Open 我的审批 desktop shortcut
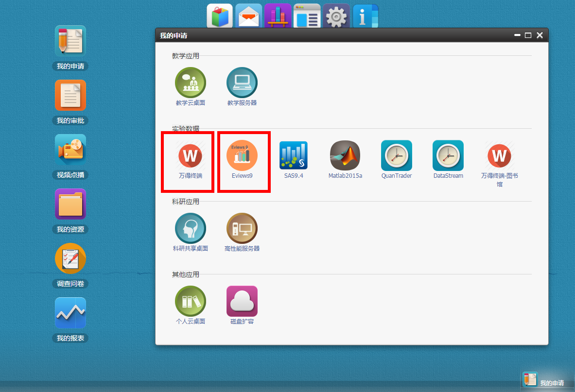Screen dimensions: 575x392 [70, 96]
